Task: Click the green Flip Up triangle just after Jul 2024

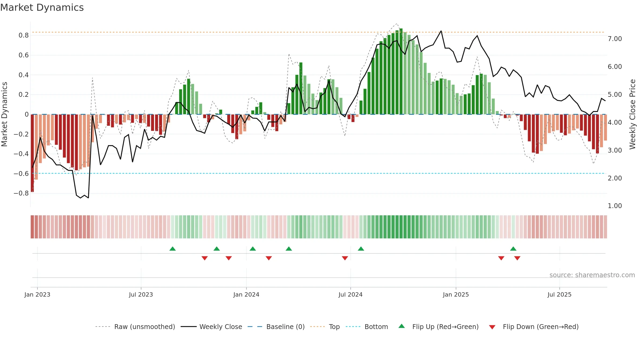Action: click(361, 249)
